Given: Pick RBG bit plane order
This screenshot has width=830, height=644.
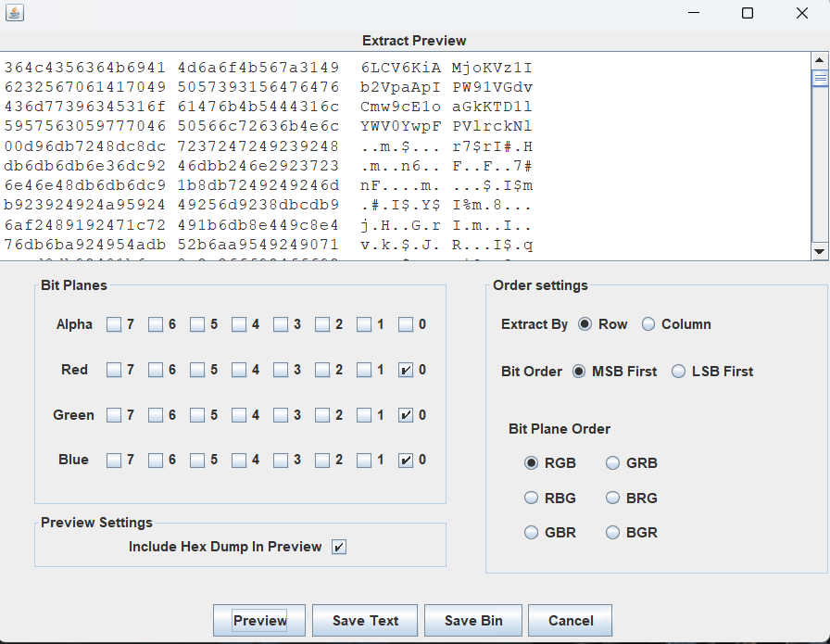Looking at the screenshot, I should (x=531, y=498).
